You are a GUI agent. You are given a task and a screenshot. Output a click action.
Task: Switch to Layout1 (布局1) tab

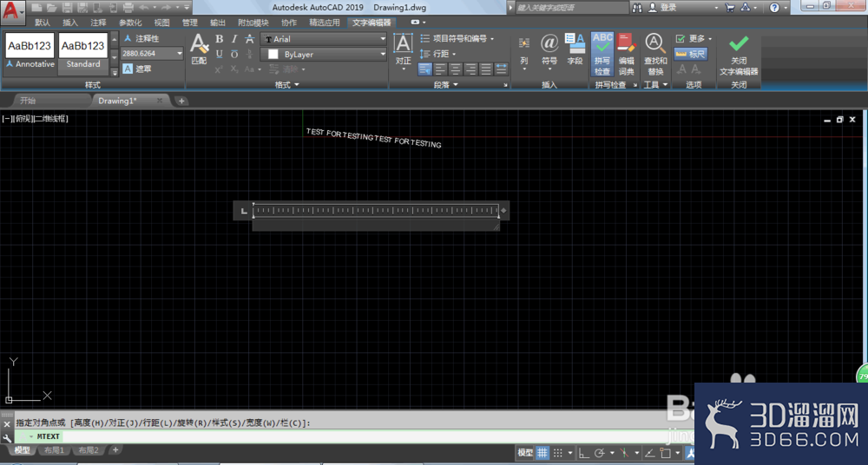(x=54, y=450)
